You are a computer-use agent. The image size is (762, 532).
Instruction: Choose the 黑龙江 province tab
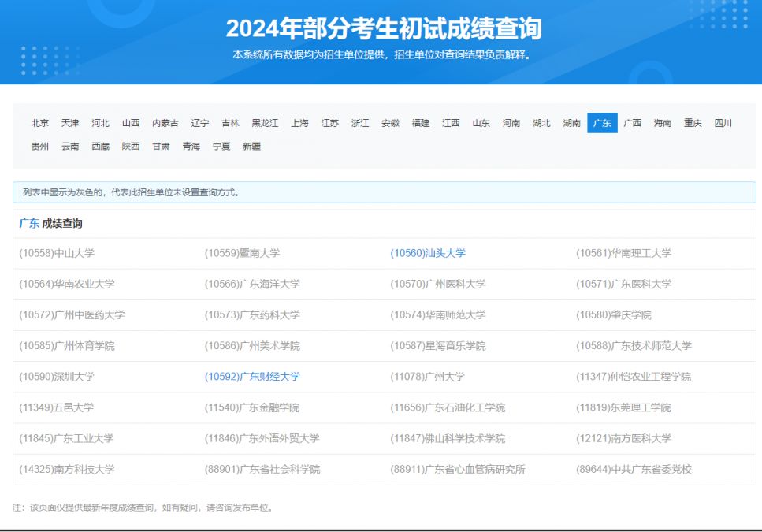[x=265, y=123]
